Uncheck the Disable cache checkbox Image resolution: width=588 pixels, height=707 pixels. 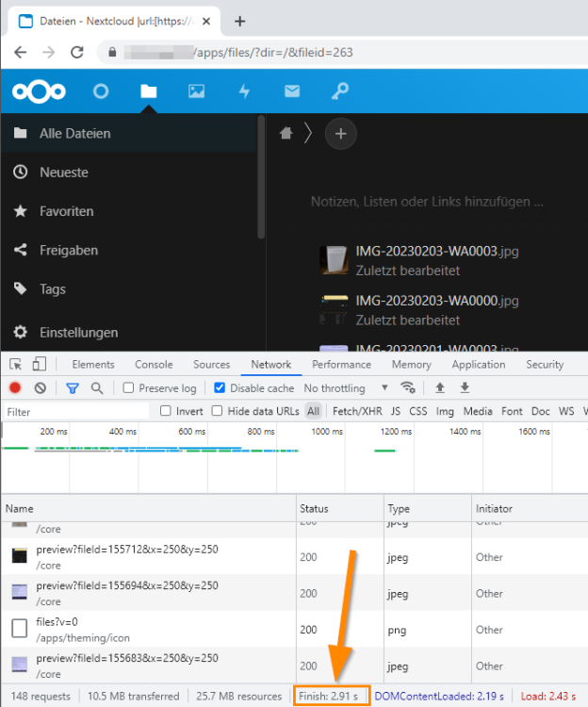[x=220, y=387]
